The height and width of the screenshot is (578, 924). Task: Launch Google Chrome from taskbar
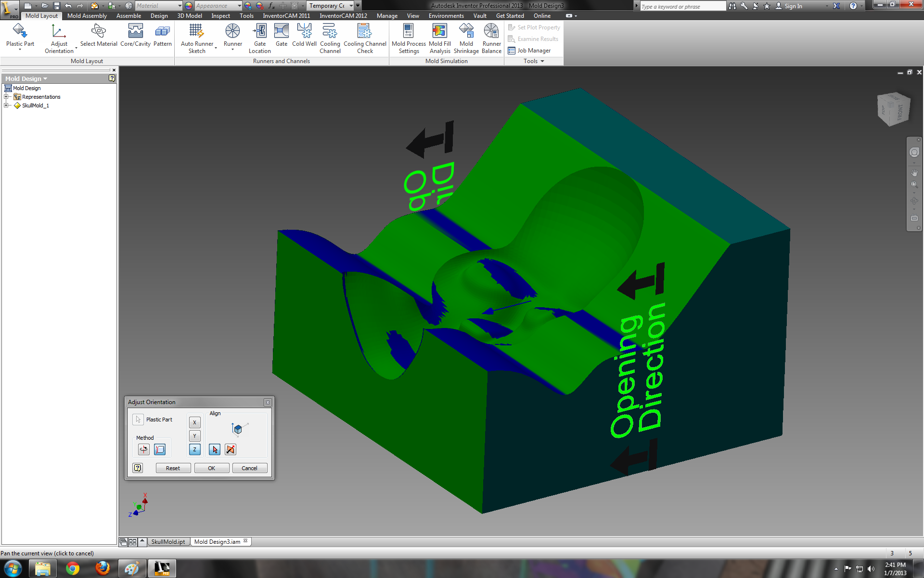pyautogui.click(x=73, y=568)
